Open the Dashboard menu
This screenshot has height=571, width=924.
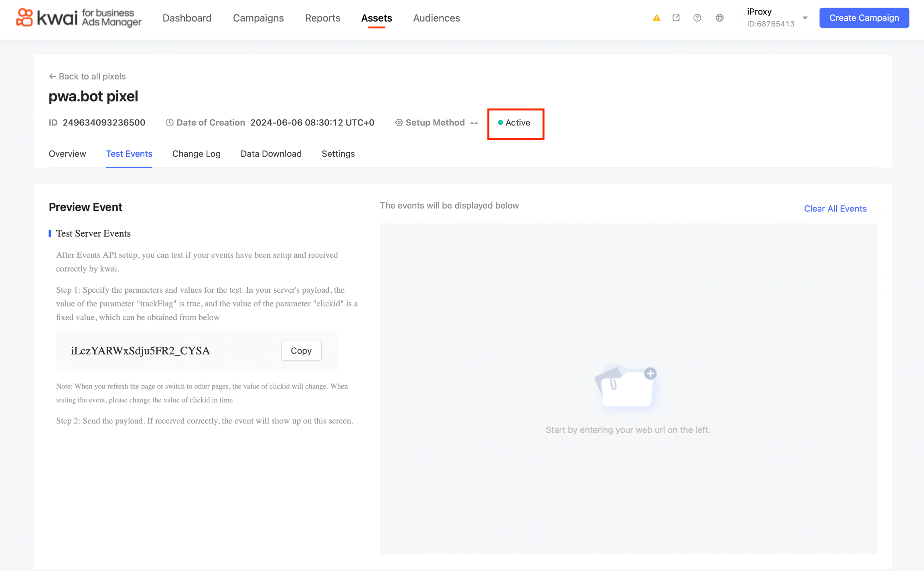point(187,18)
